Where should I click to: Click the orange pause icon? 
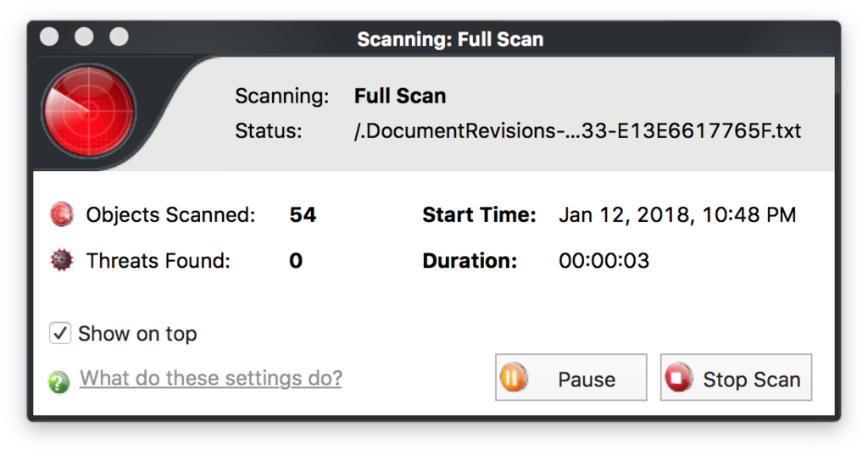tap(514, 378)
